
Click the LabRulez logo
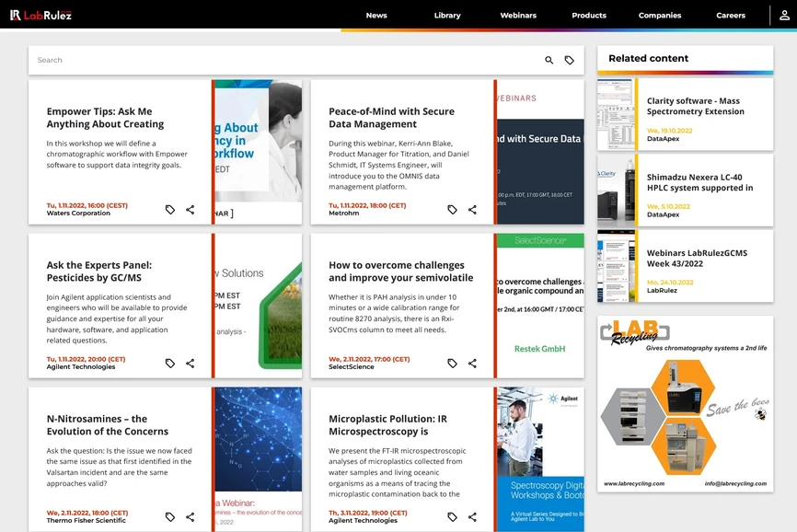(41, 16)
